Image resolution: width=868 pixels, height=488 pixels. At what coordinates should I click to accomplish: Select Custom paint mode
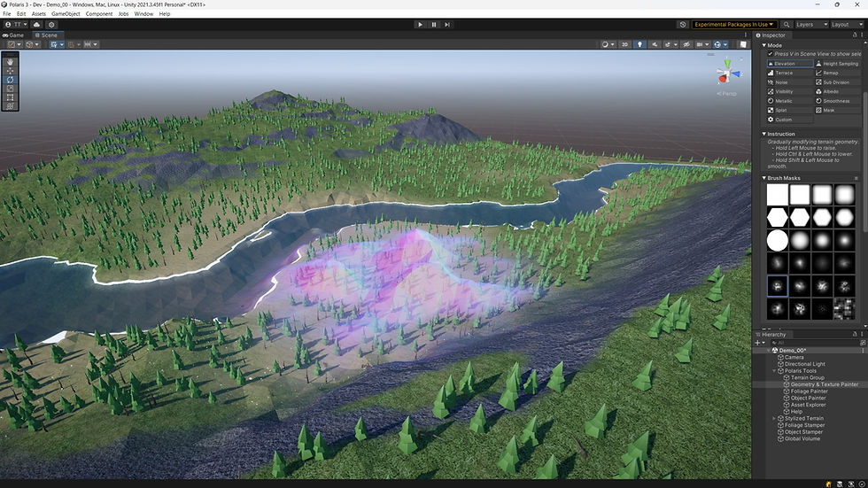[790, 120]
